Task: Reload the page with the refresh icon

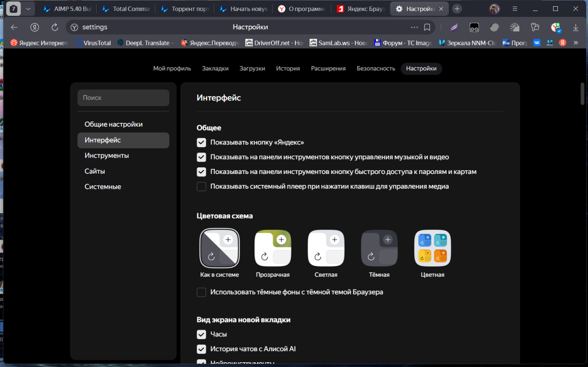Action: point(55,27)
